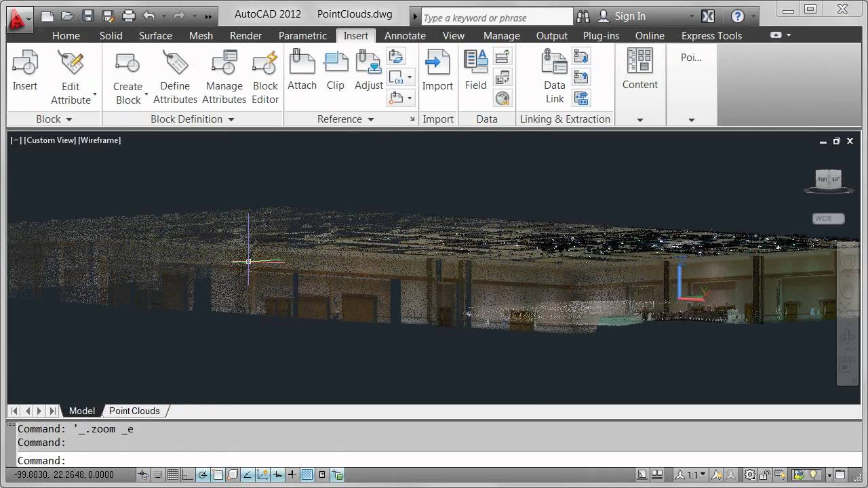Open the Sign In dropdown

click(692, 16)
